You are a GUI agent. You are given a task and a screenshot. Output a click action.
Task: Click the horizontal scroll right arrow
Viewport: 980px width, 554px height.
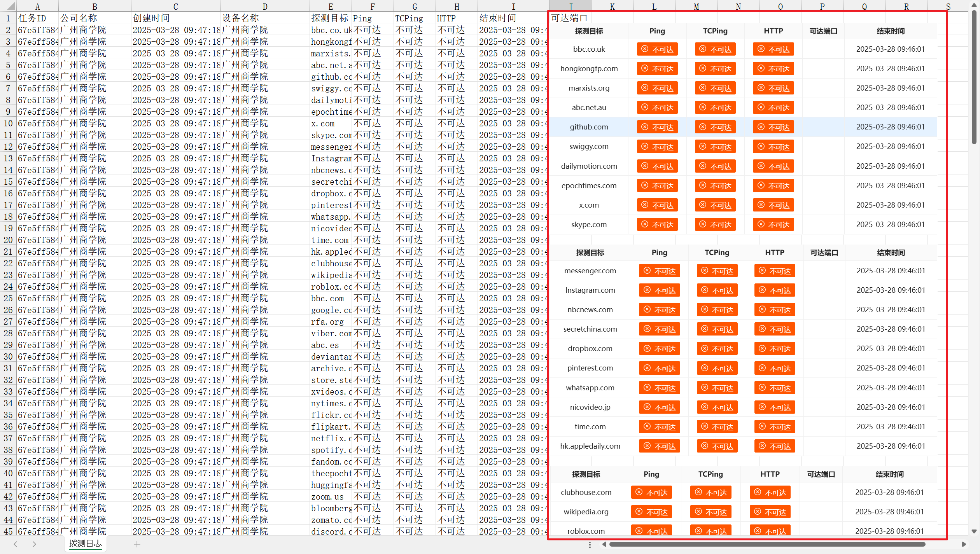[964, 544]
